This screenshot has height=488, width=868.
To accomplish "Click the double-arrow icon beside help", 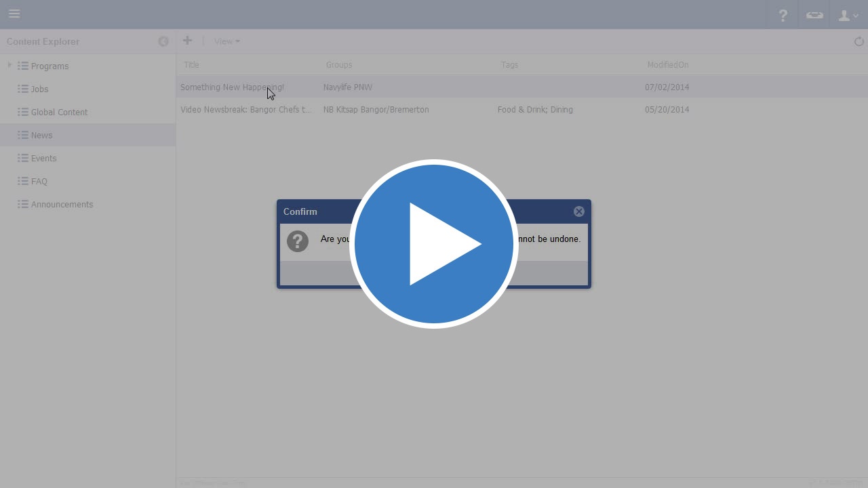I will click(814, 15).
